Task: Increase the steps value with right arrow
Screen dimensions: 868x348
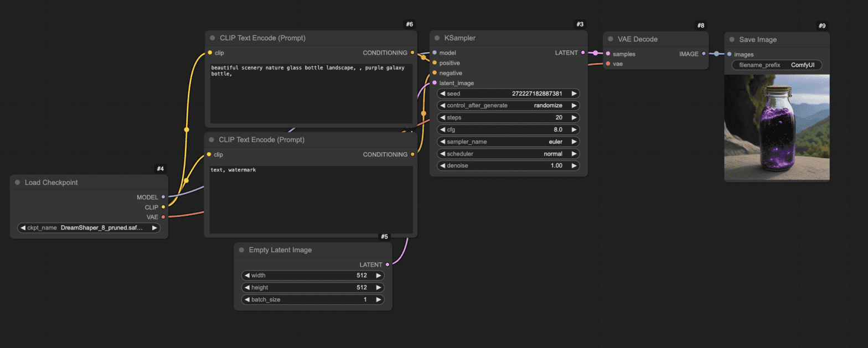Action: 574,117
